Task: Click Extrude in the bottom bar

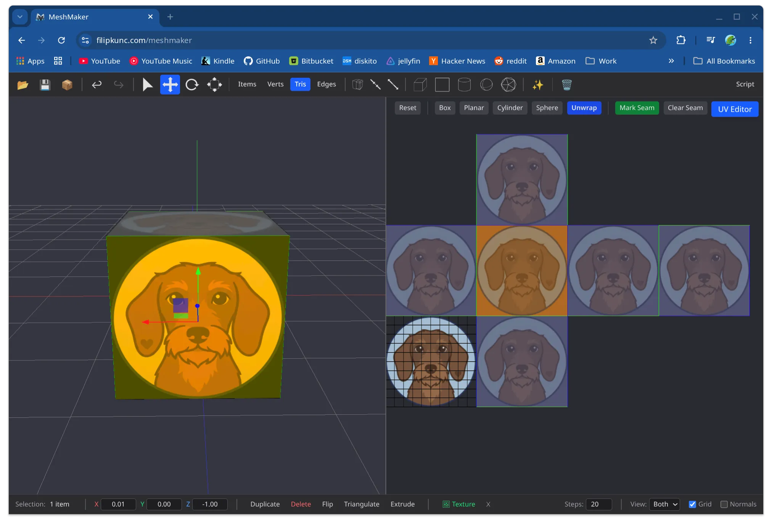Action: [402, 504]
